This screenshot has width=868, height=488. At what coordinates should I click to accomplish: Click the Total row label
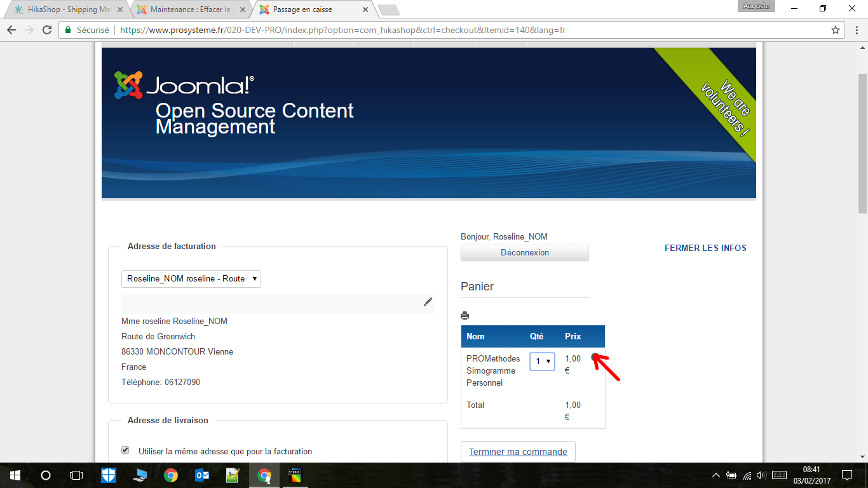pos(475,405)
